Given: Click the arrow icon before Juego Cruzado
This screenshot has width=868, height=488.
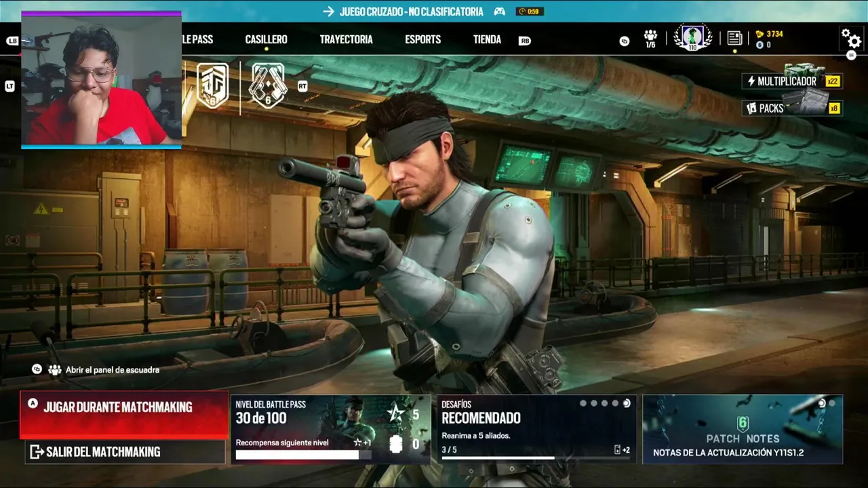Looking at the screenshot, I should pos(329,12).
